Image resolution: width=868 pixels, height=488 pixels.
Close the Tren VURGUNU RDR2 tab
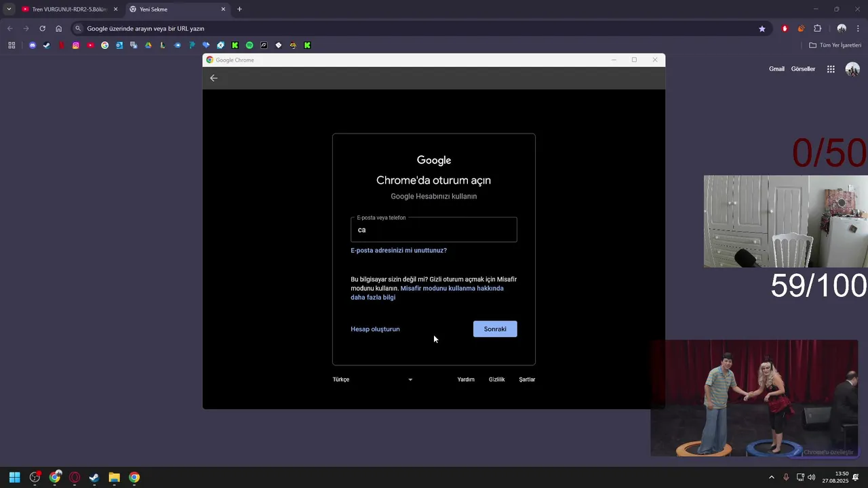[x=115, y=9]
